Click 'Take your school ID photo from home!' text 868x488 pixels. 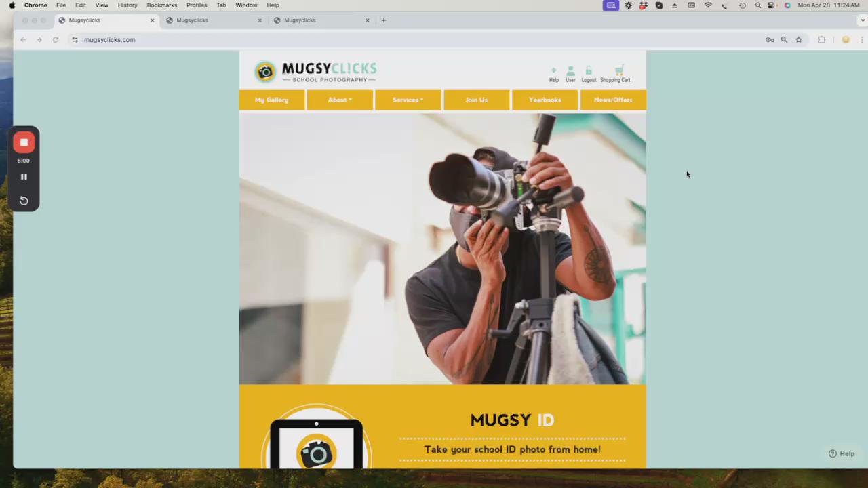coord(513,449)
